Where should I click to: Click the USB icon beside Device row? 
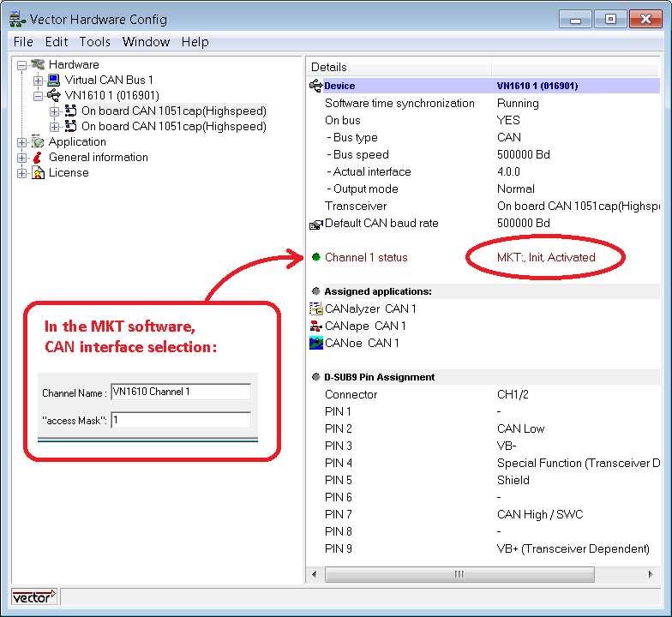pyautogui.click(x=315, y=86)
